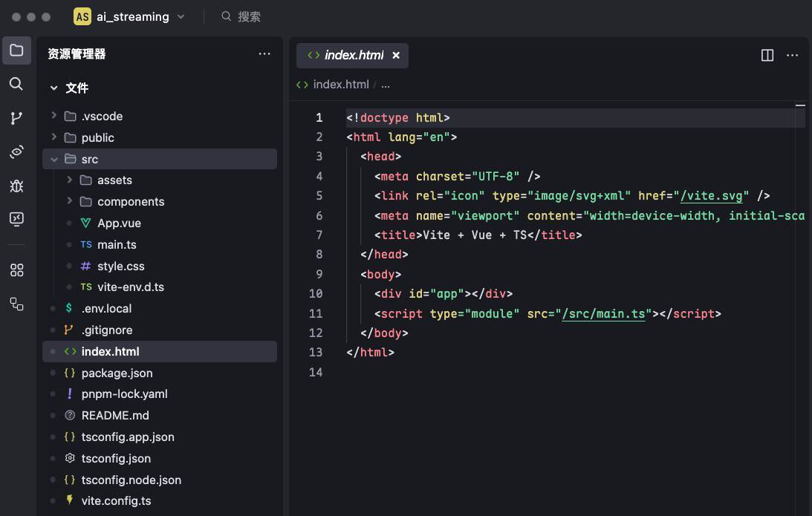
Task: Open App.vue file in explorer
Action: (x=119, y=223)
